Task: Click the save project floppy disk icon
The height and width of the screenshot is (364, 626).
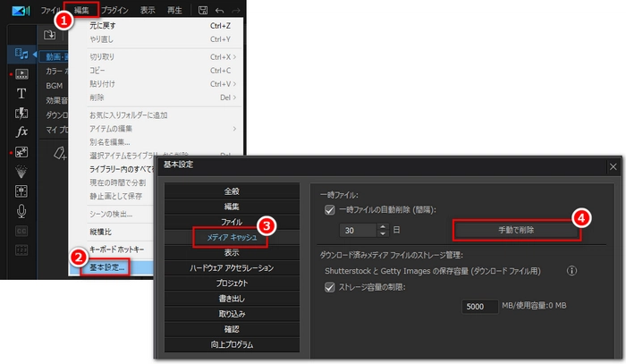Action: (203, 10)
